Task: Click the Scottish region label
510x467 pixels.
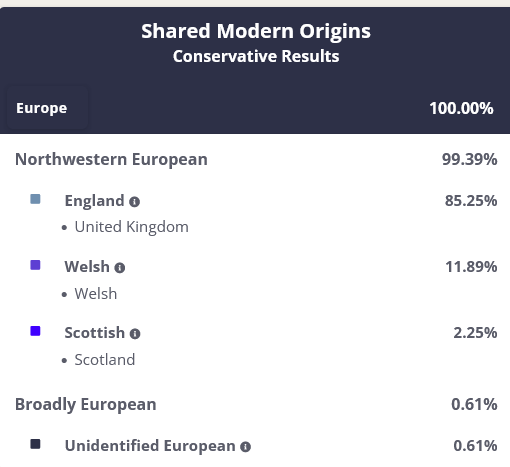Action: click(x=95, y=333)
